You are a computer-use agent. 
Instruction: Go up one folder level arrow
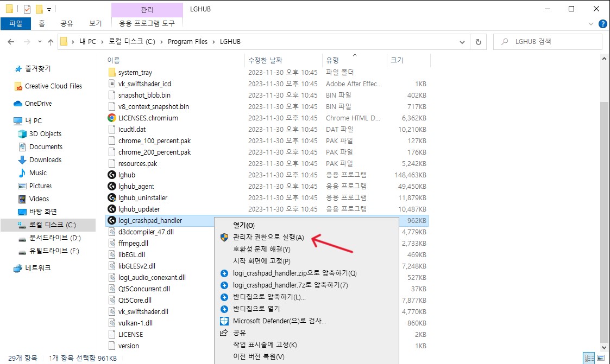coord(51,42)
